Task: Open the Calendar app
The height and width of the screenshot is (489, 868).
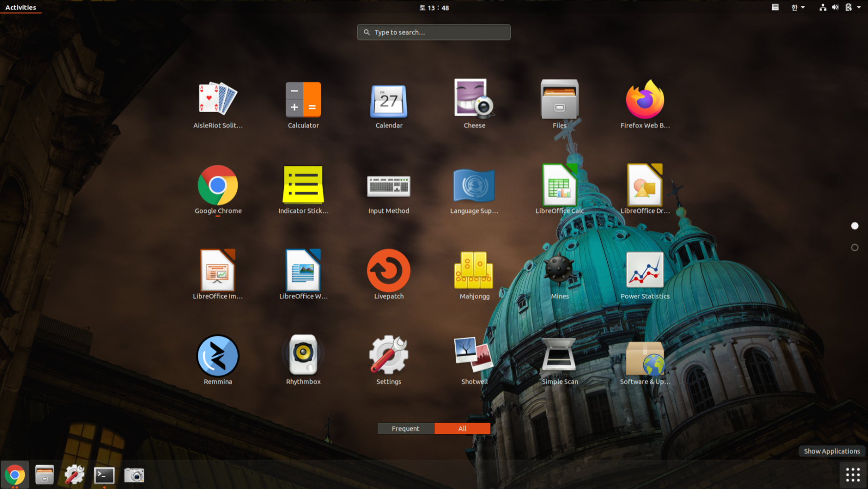Action: tap(389, 104)
